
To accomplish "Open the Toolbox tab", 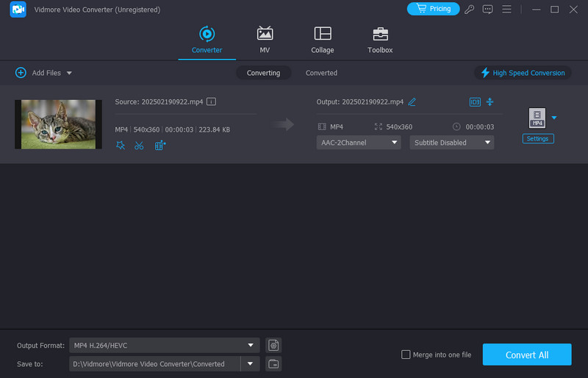I will coord(380,40).
